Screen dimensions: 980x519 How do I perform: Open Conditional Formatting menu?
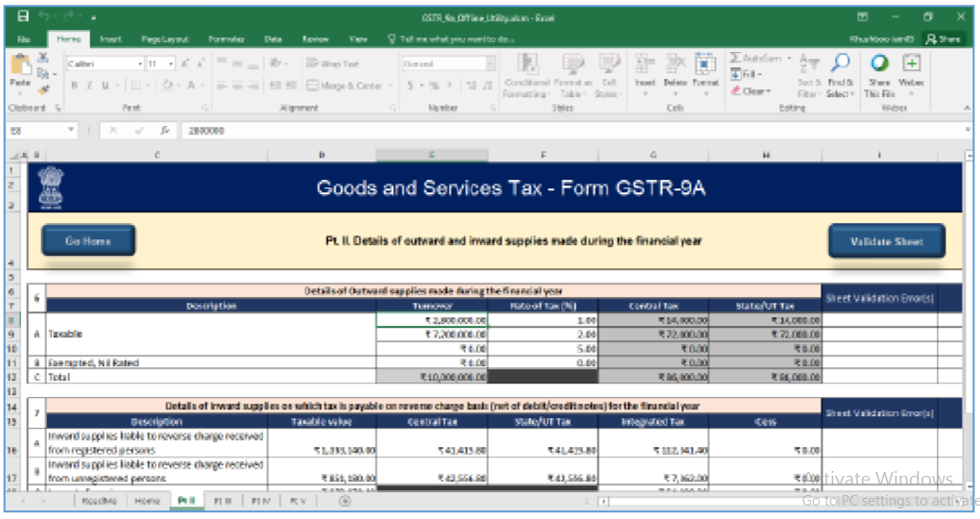click(527, 75)
